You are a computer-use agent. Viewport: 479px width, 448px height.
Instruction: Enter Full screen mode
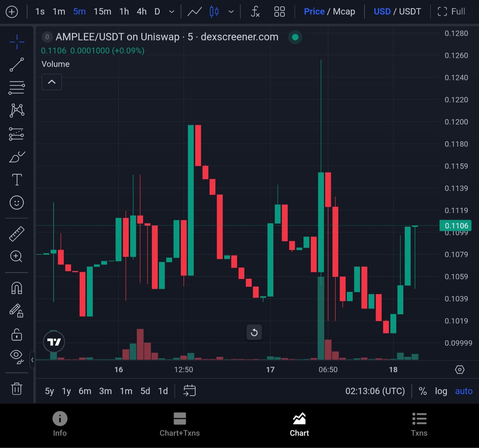(x=451, y=12)
